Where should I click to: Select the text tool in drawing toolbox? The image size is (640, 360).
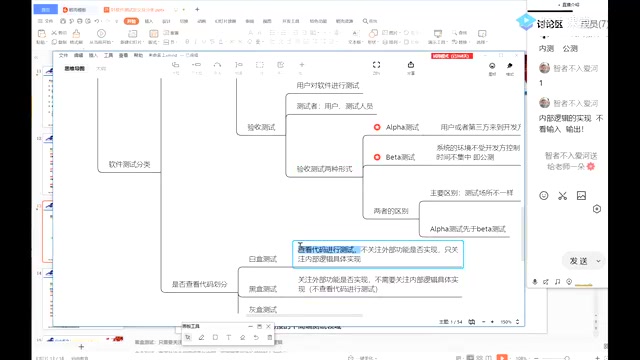(229, 338)
